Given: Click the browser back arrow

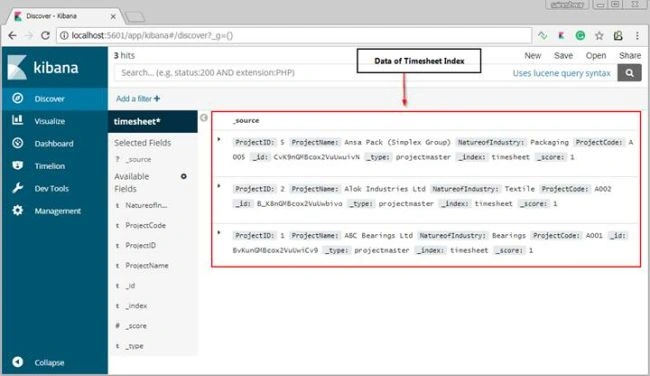Looking at the screenshot, I should [12, 36].
